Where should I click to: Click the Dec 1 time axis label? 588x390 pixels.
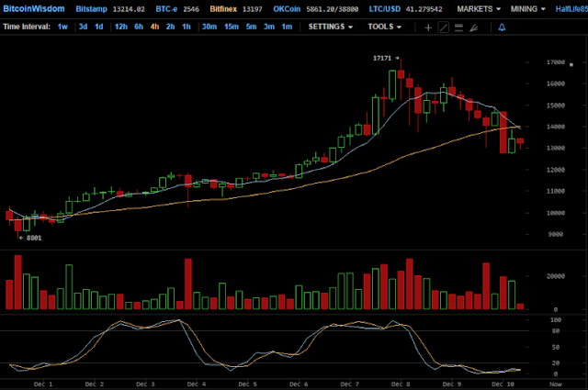tap(43, 384)
